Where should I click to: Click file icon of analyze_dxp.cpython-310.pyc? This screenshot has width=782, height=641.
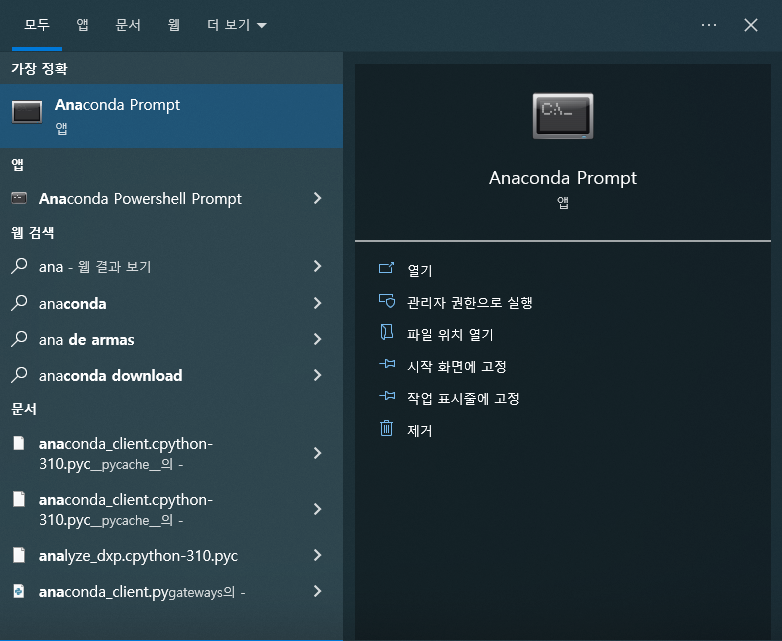point(19,555)
